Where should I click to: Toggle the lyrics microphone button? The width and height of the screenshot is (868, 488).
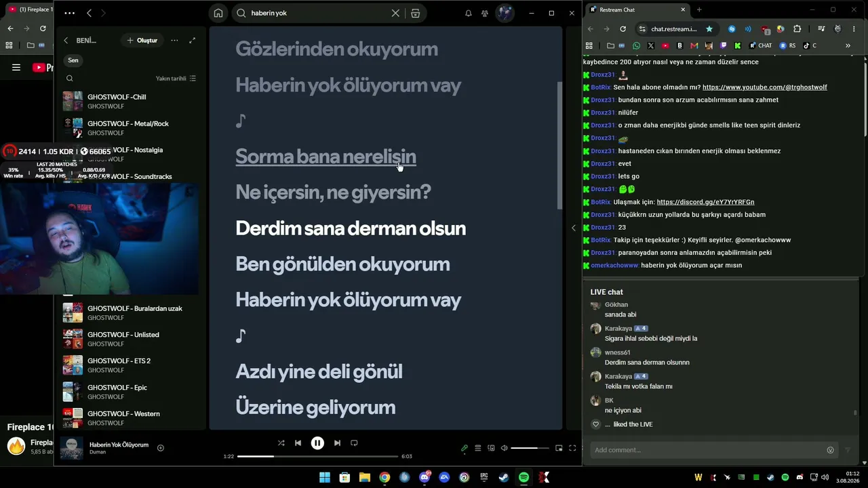465,448
